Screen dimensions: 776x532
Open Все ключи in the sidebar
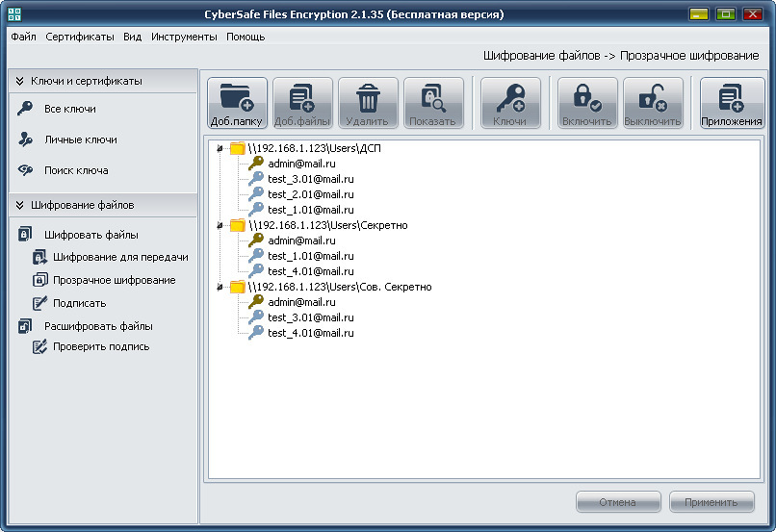point(69,109)
